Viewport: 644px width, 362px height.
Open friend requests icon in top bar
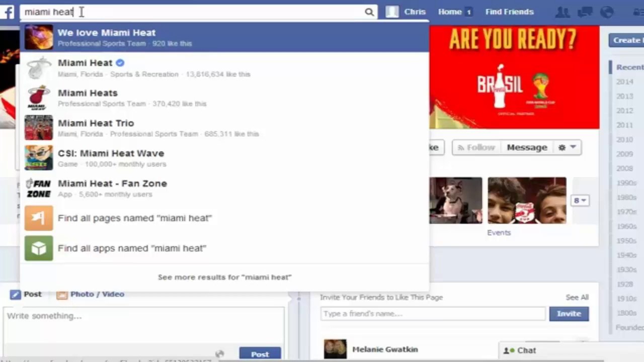(x=563, y=12)
